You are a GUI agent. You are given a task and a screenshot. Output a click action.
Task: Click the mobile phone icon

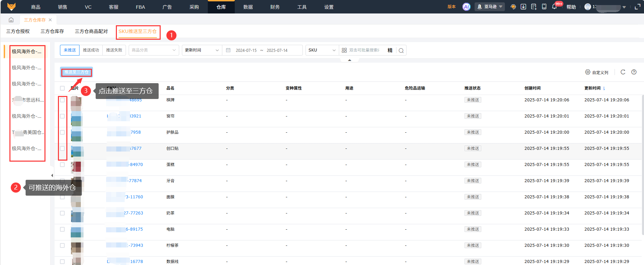(x=544, y=7)
